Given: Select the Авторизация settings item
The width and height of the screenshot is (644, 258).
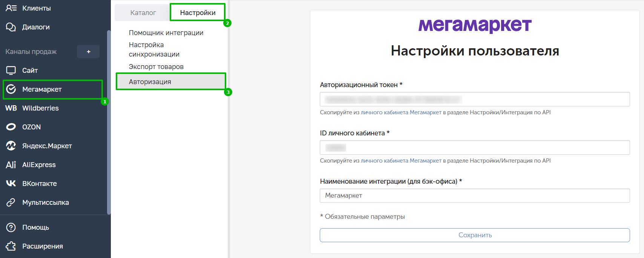Looking at the screenshot, I should [171, 81].
